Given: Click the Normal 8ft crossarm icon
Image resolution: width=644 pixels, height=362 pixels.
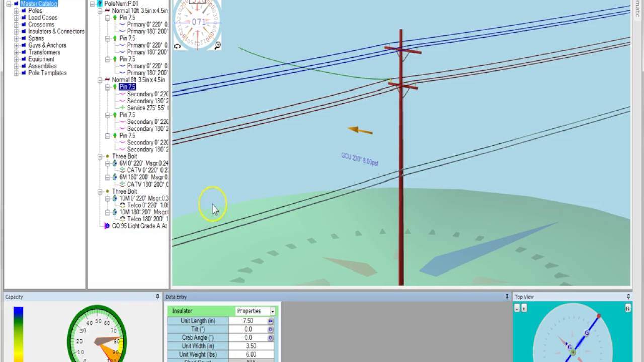Looking at the screenshot, I should (107, 80).
